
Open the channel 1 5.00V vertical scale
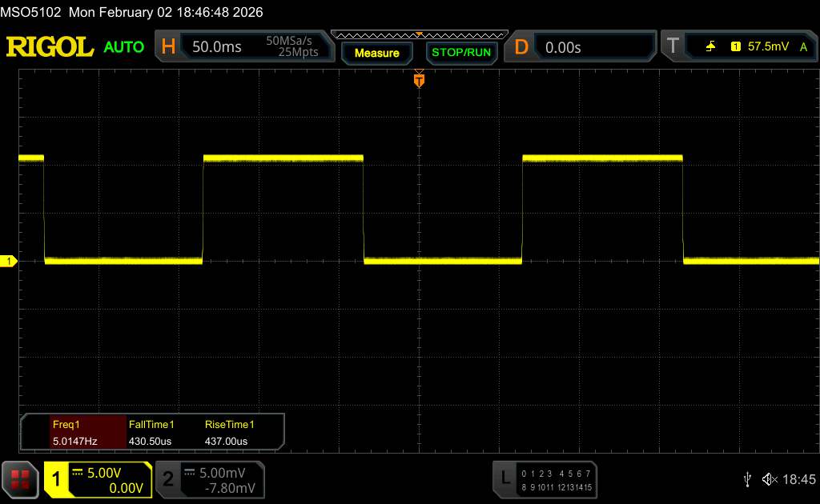point(107,473)
